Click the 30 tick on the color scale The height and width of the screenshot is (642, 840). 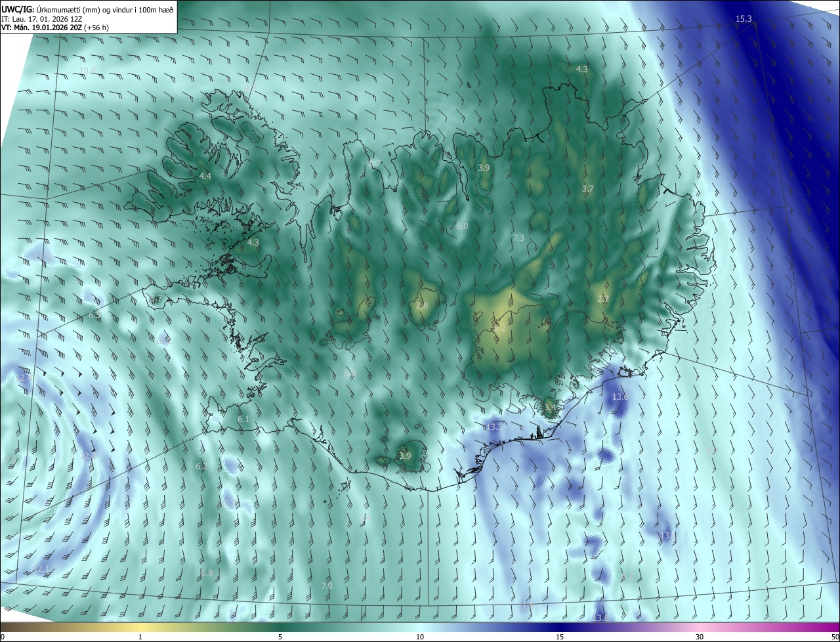pyautogui.click(x=700, y=637)
